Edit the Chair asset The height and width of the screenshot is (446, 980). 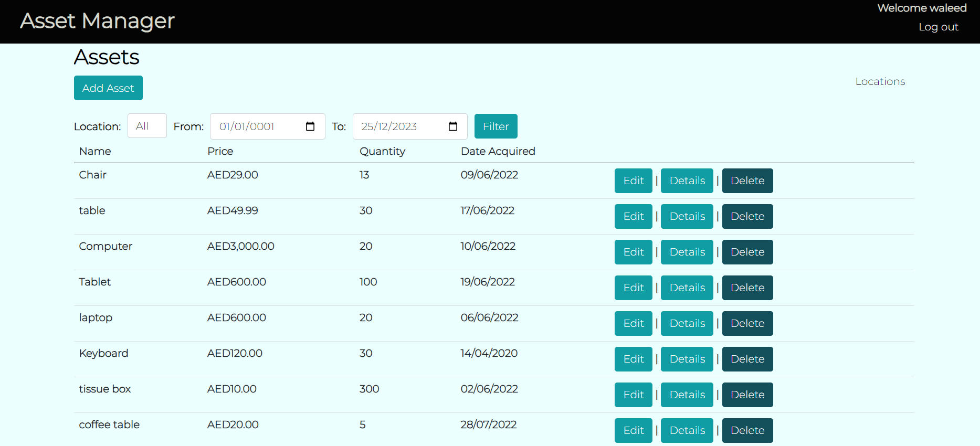(633, 180)
